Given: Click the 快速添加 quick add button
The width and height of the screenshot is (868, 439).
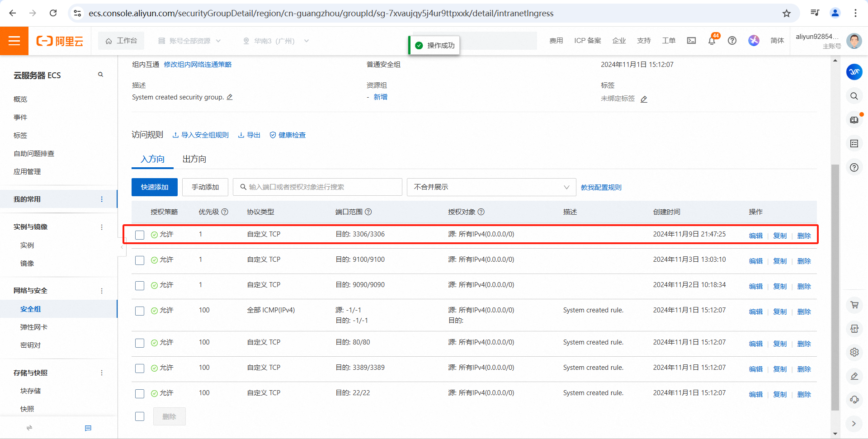Looking at the screenshot, I should pyautogui.click(x=155, y=187).
